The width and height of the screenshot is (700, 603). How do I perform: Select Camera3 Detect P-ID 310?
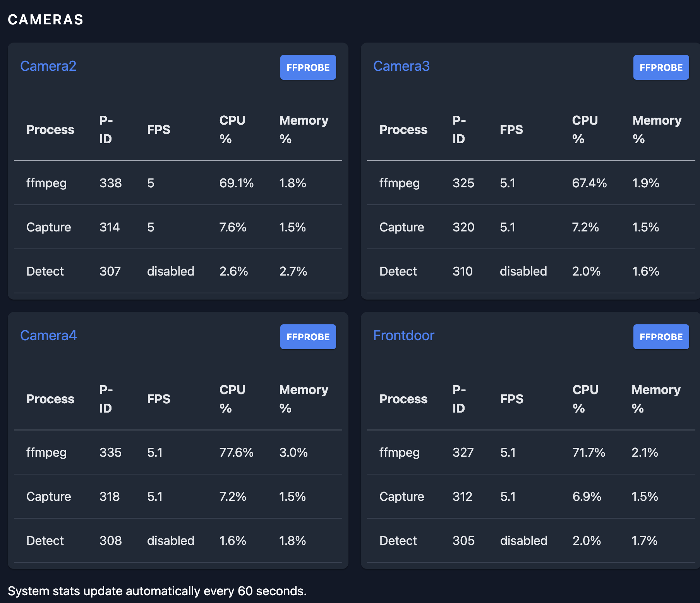462,271
